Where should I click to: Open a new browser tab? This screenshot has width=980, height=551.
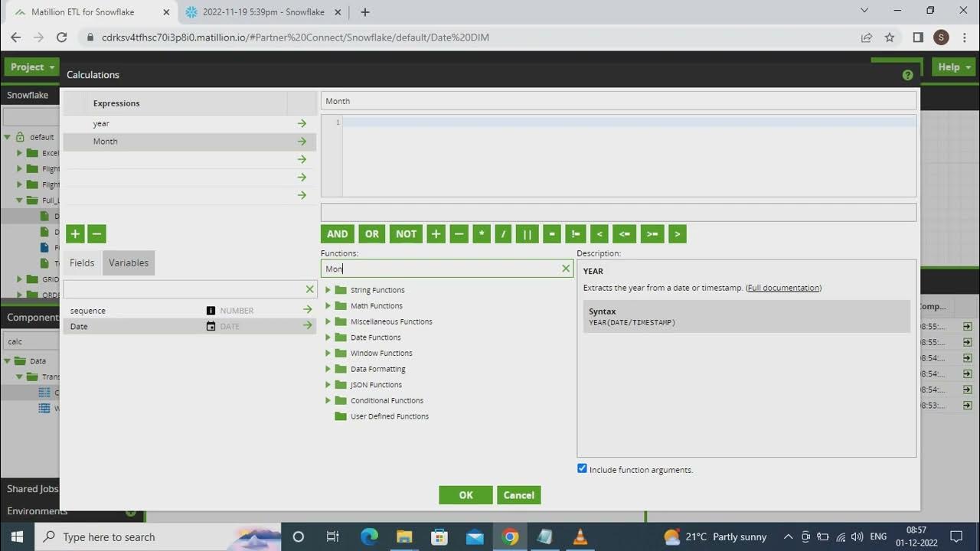(365, 12)
